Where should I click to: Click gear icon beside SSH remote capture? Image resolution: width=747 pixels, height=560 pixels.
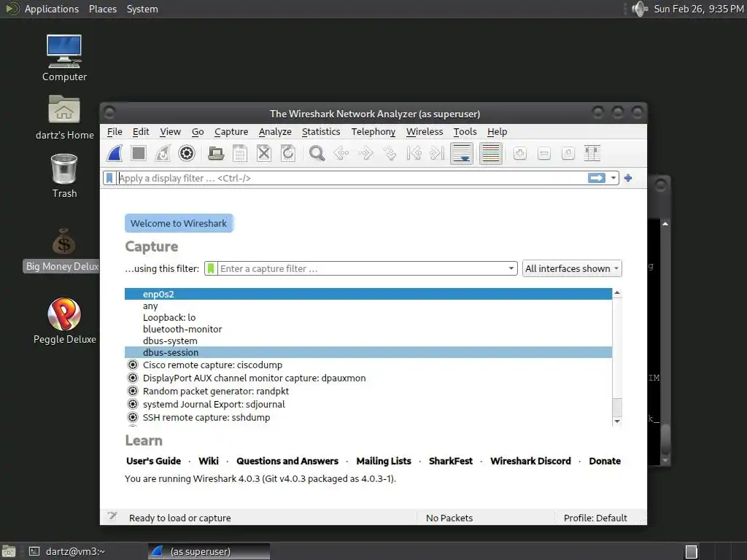click(133, 417)
